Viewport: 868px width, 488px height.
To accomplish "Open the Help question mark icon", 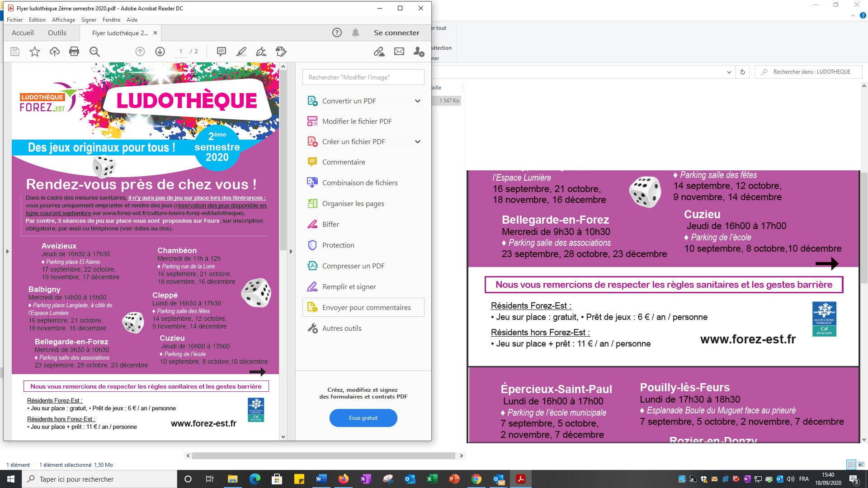I will [x=337, y=33].
